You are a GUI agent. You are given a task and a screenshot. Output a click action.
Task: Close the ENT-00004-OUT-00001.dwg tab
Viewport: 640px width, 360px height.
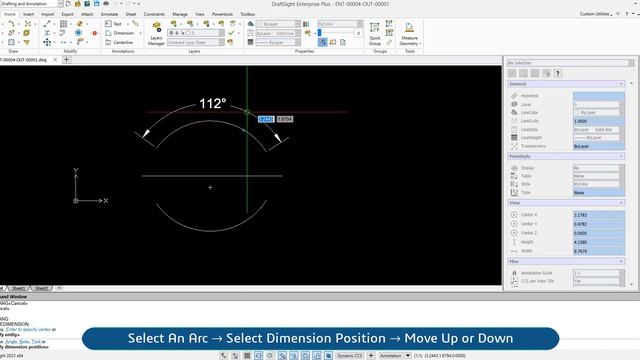pyautogui.click(x=56, y=60)
